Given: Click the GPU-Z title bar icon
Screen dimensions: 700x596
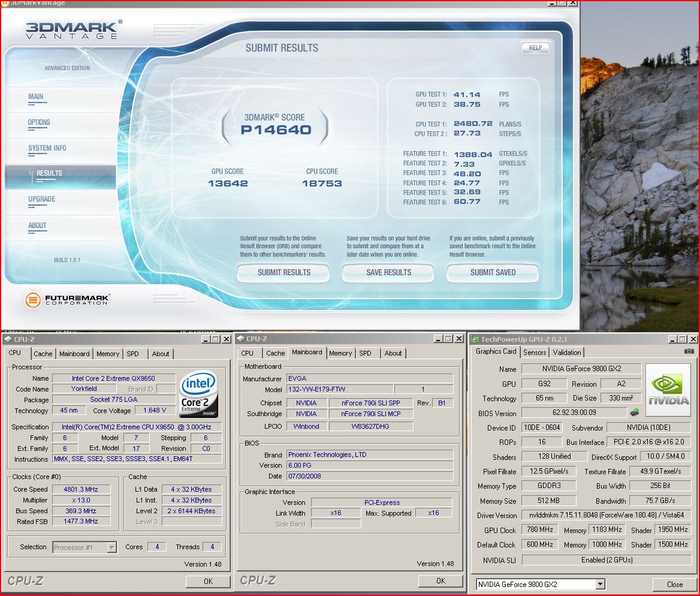Looking at the screenshot, I should (x=475, y=339).
